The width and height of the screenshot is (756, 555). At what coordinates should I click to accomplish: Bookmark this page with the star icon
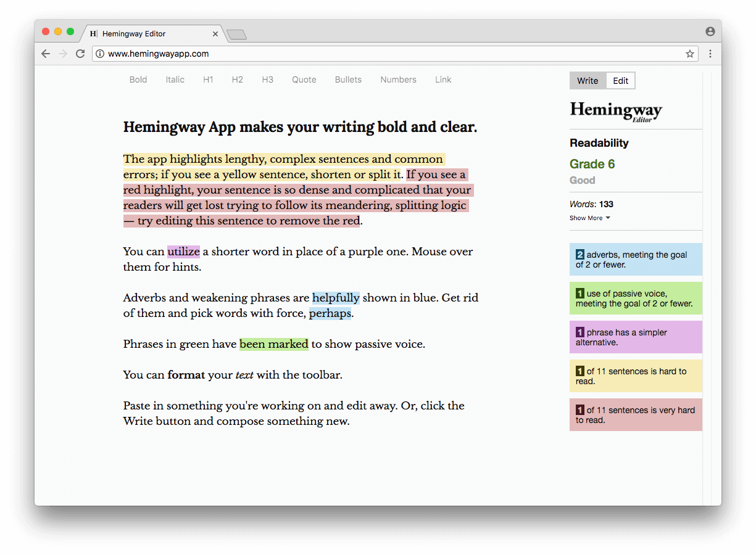690,54
